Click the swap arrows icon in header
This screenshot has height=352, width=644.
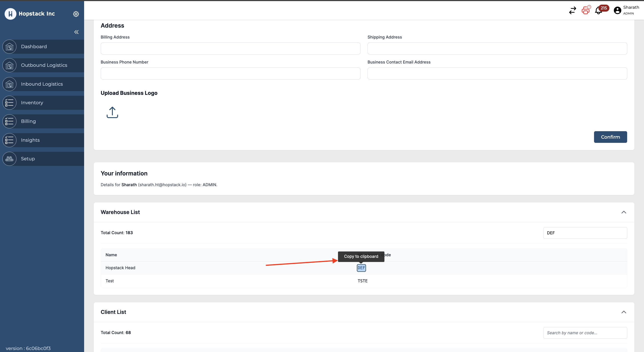coord(572,11)
